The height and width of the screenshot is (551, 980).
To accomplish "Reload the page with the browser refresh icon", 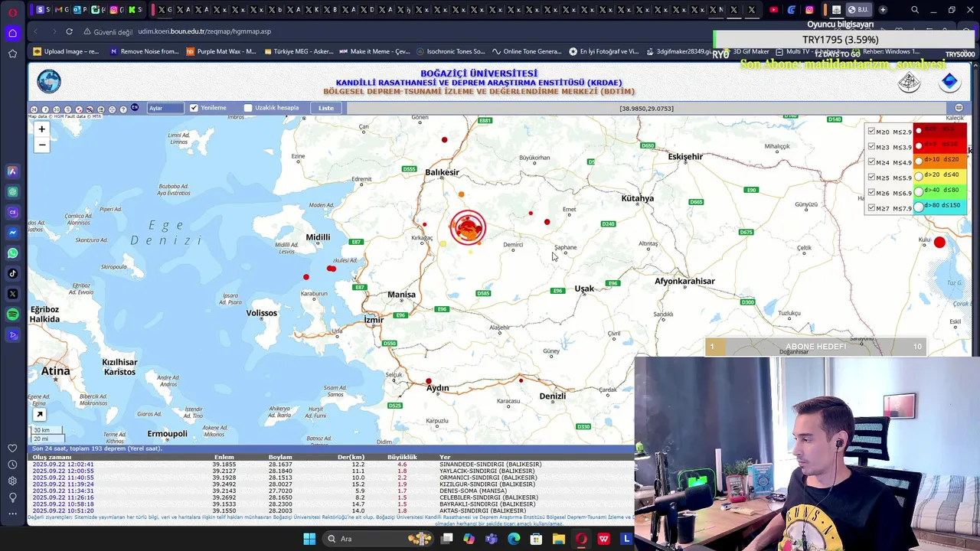I will point(69,31).
